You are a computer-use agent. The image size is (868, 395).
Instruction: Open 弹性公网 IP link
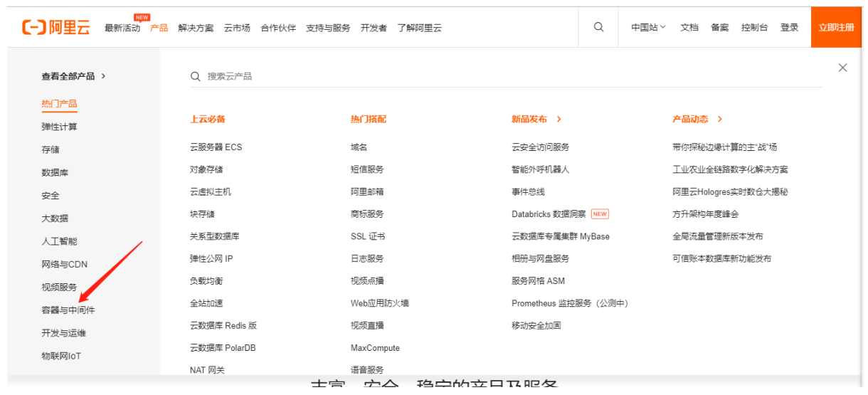coord(211,259)
